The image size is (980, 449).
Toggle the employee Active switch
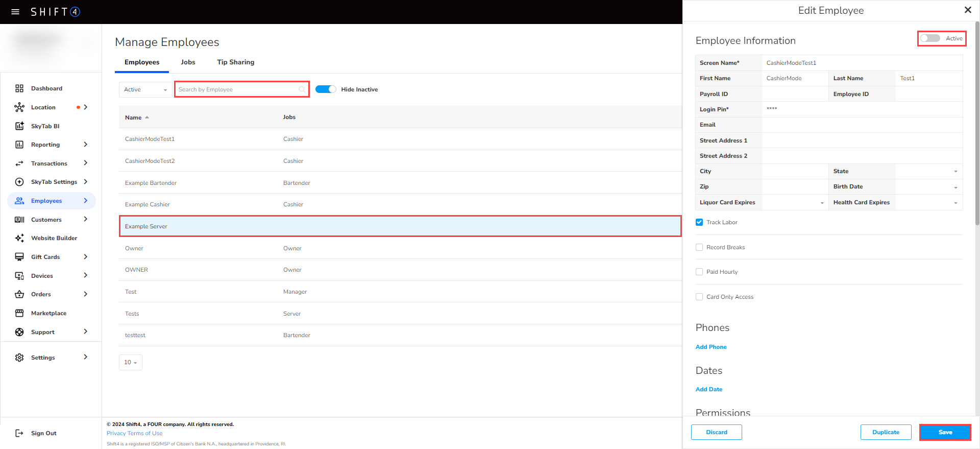click(930, 38)
